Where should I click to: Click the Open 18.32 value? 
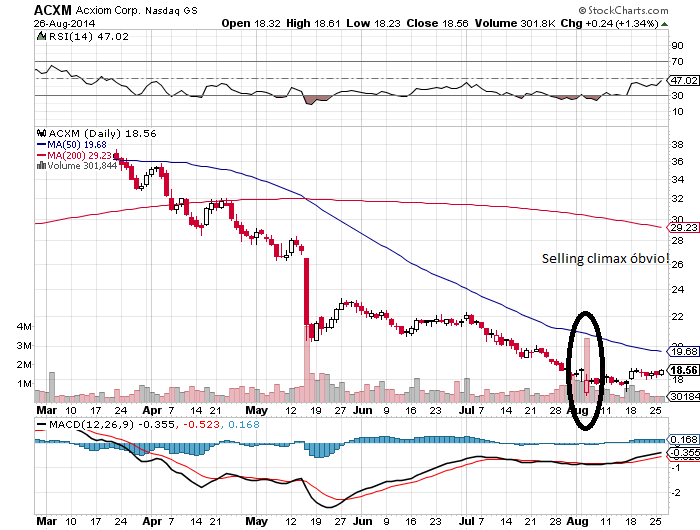251,24
